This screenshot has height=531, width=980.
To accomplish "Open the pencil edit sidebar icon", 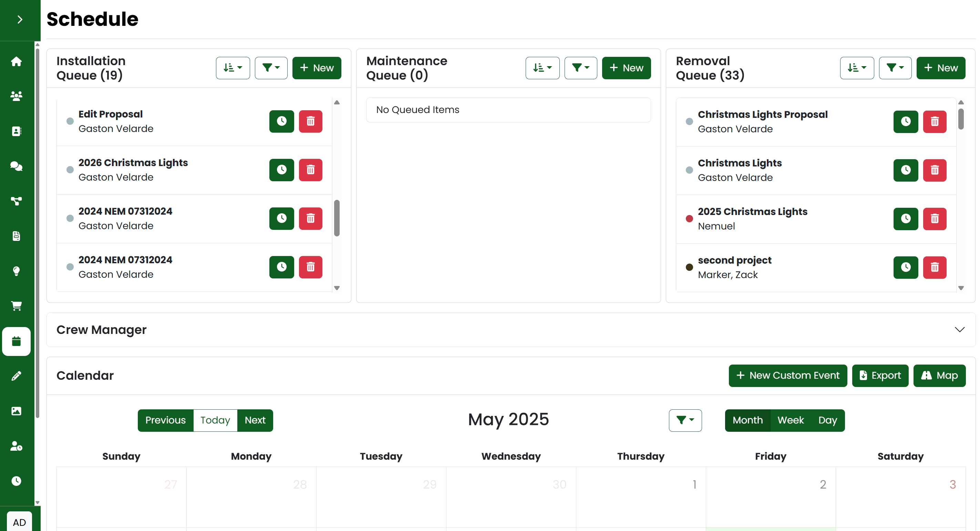I will tap(16, 376).
